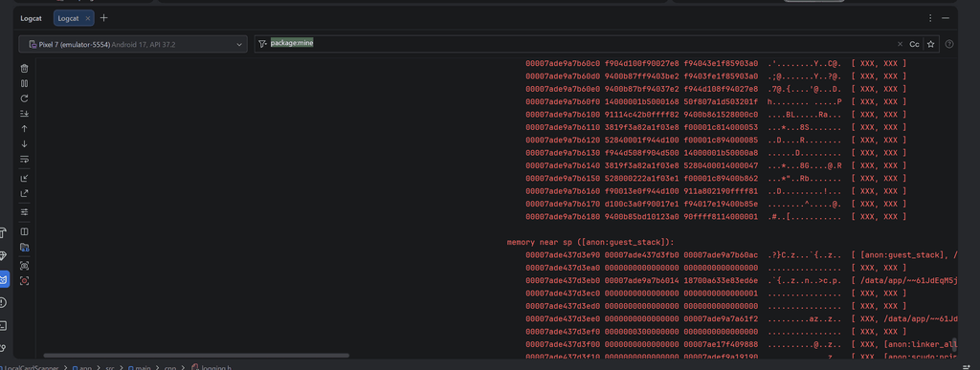Click log line starting 00007ade9a7b60c0
This screenshot has height=370, width=980.
coord(716,64)
